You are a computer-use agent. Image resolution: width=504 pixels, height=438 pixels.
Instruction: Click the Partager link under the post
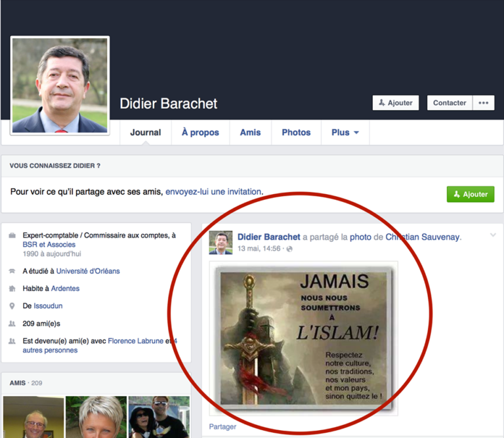[222, 427]
